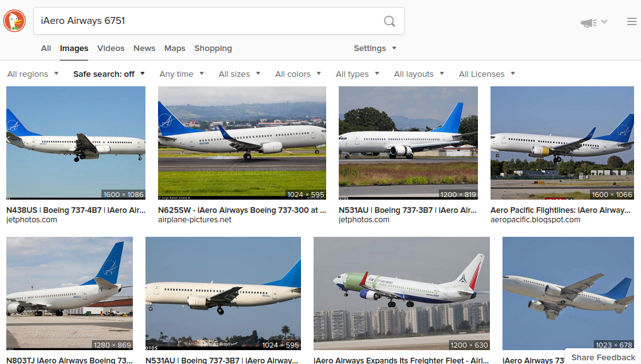
Task: Go to the Shopping tab
Action: (x=213, y=48)
